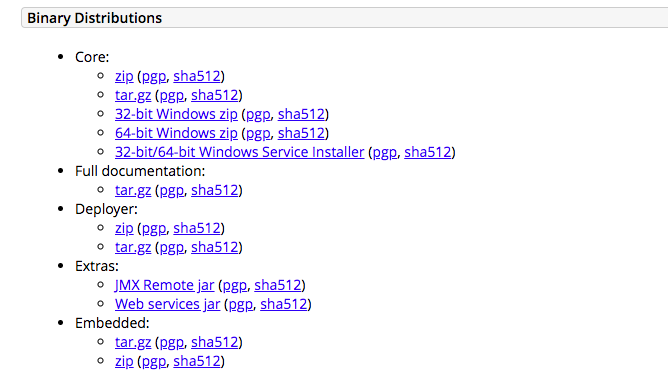Open Core tar.gz download link

point(133,95)
